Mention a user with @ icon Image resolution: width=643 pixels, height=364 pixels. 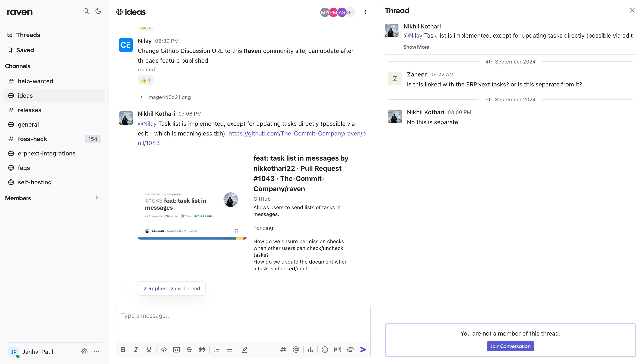[296, 350]
